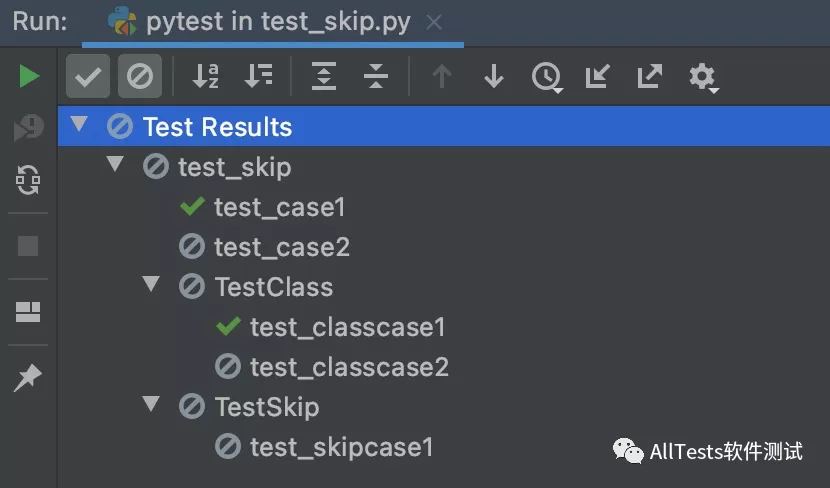Screen dimensions: 830x488
Task: Open the test history clock dropdown
Action: tap(546, 77)
